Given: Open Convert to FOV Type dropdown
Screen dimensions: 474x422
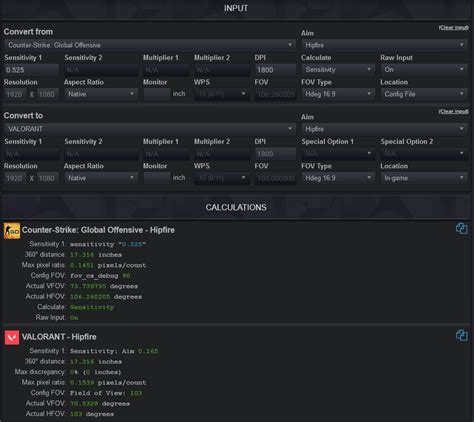Looking at the screenshot, I should tap(338, 178).
